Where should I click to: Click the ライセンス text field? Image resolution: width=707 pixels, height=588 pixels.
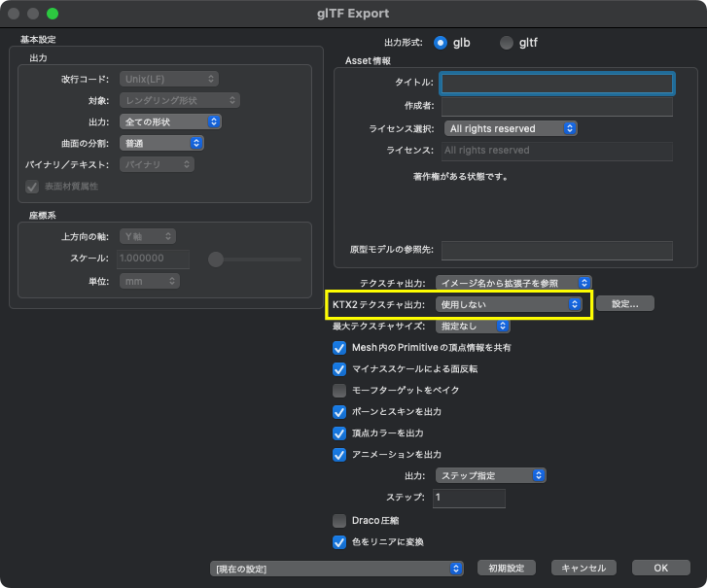click(557, 151)
